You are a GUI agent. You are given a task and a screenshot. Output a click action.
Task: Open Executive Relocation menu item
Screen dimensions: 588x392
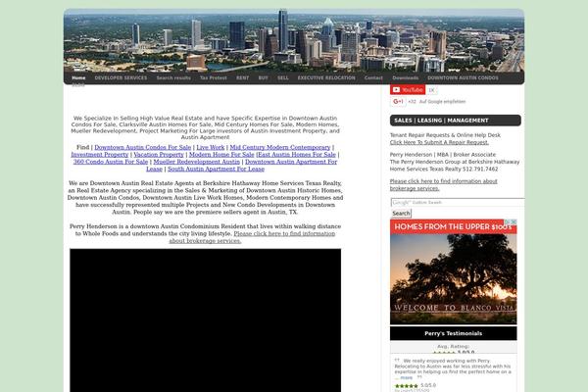326,78
